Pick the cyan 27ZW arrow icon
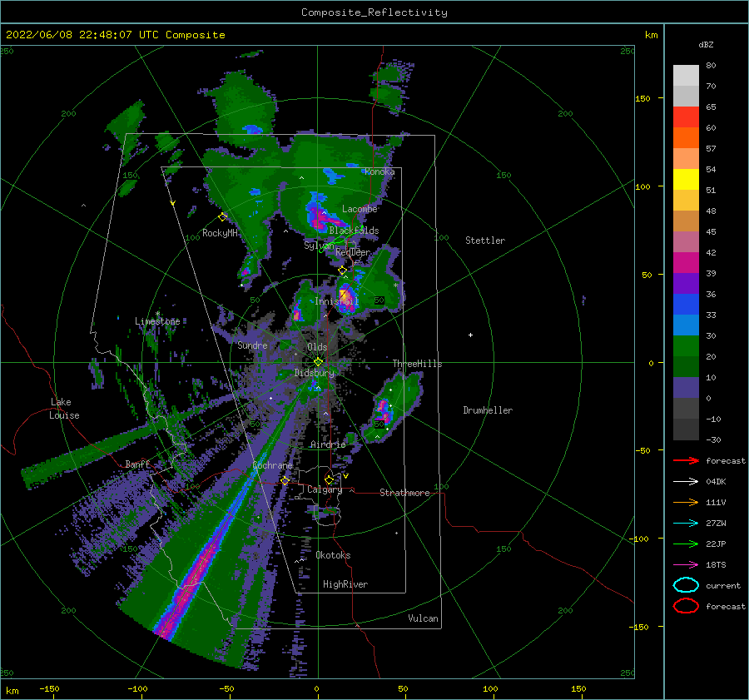Screen dimensions: 749x700 [686, 524]
